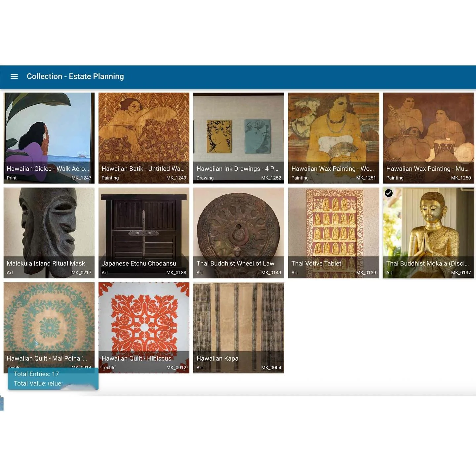
Task: Open the Malekula Island Ritual Mask
Action: click(x=49, y=233)
